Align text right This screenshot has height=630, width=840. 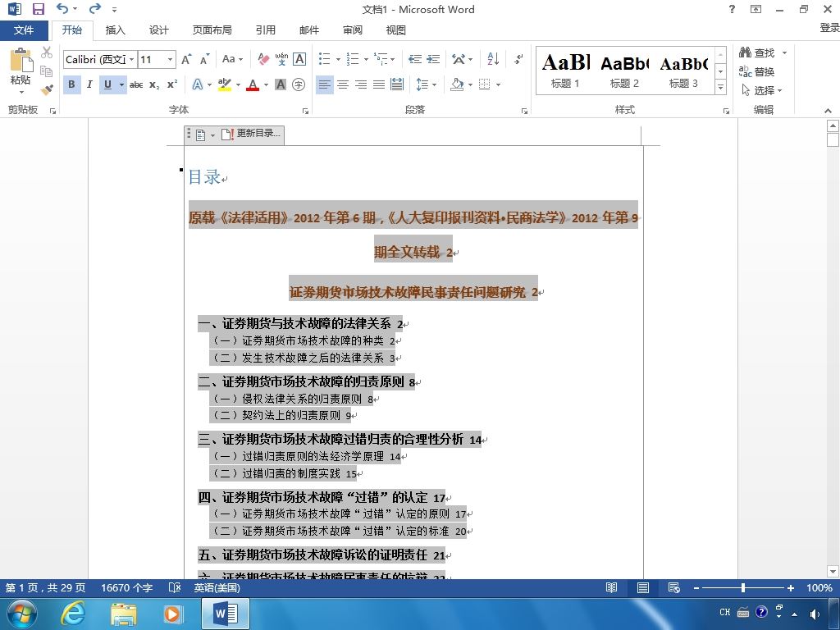361,84
